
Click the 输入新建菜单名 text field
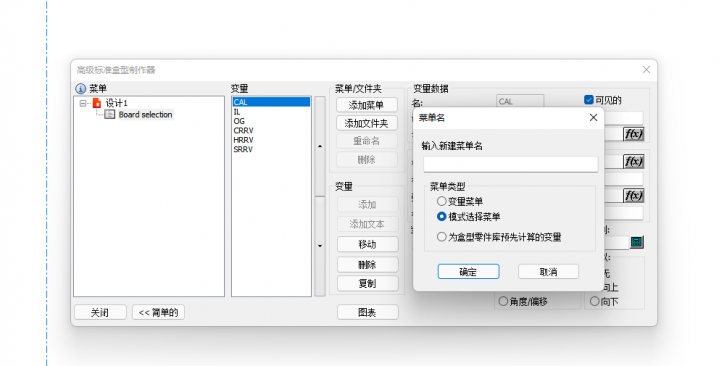pos(510,164)
